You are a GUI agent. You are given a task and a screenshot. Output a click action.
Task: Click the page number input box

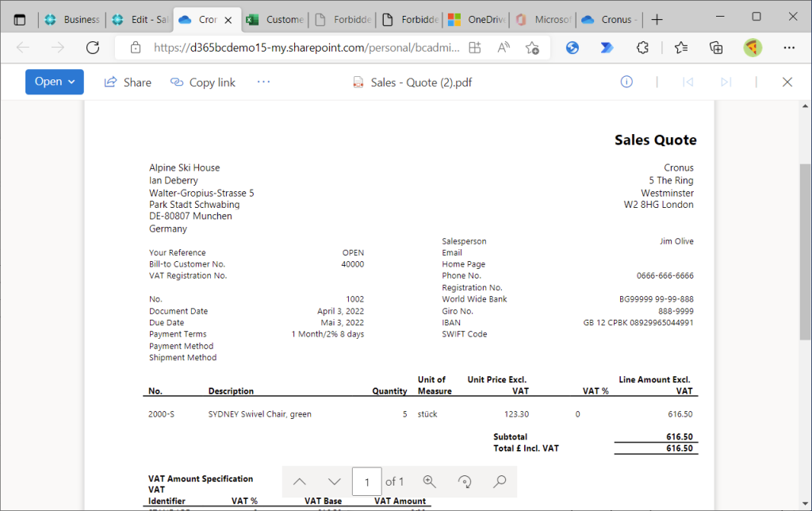(x=366, y=482)
